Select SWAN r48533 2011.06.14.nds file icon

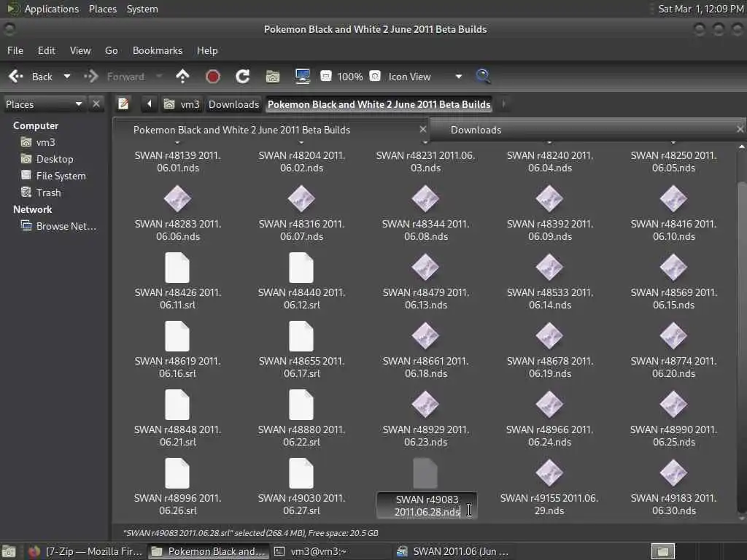coord(549,268)
